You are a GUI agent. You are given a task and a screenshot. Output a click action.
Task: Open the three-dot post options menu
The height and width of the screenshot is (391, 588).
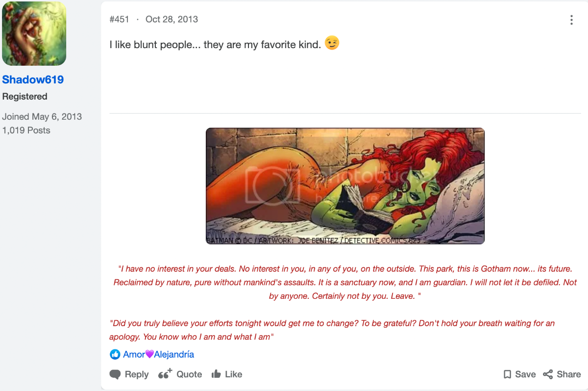pyautogui.click(x=571, y=20)
